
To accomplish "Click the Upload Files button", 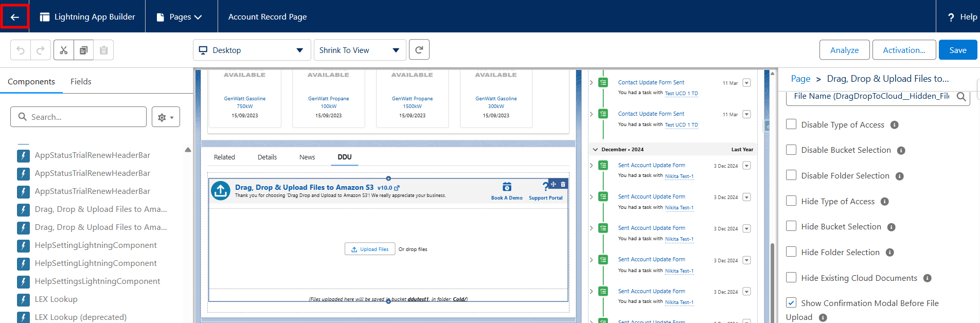I will 370,249.
